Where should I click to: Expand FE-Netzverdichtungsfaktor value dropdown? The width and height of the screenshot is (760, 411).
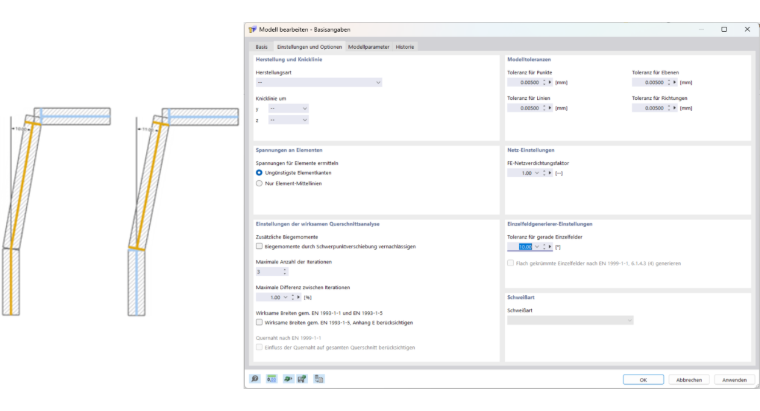pos(537,173)
